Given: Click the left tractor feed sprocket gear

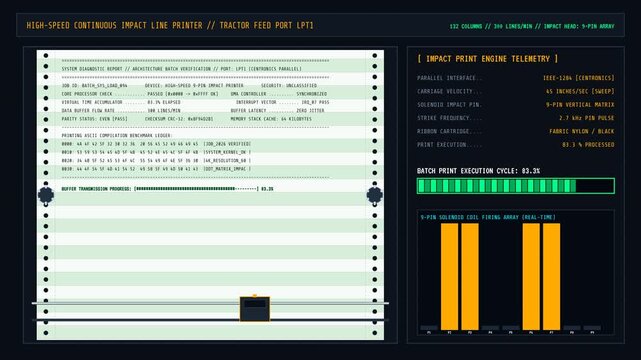Looking at the screenshot, I should [46, 195].
